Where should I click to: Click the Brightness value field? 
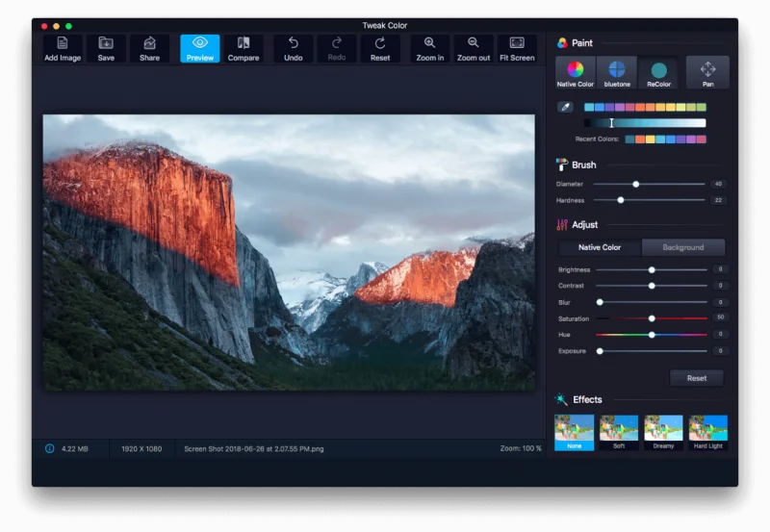pos(720,269)
